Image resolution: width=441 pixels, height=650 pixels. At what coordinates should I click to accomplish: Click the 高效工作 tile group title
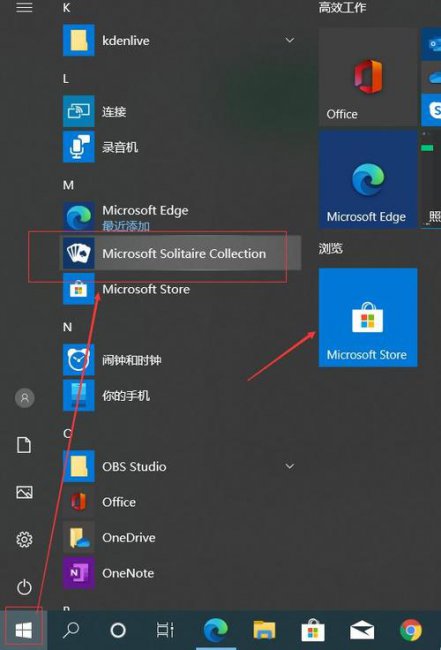[342, 7]
